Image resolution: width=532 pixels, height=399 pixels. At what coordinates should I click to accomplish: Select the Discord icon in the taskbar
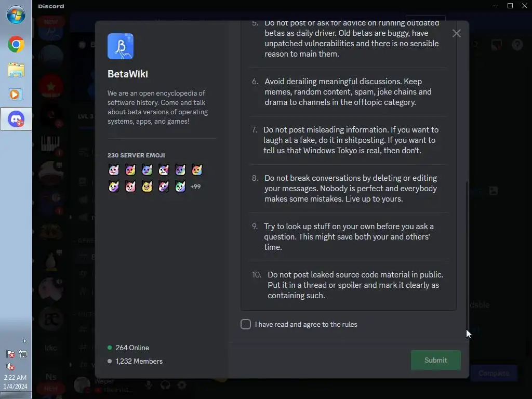[16, 119]
